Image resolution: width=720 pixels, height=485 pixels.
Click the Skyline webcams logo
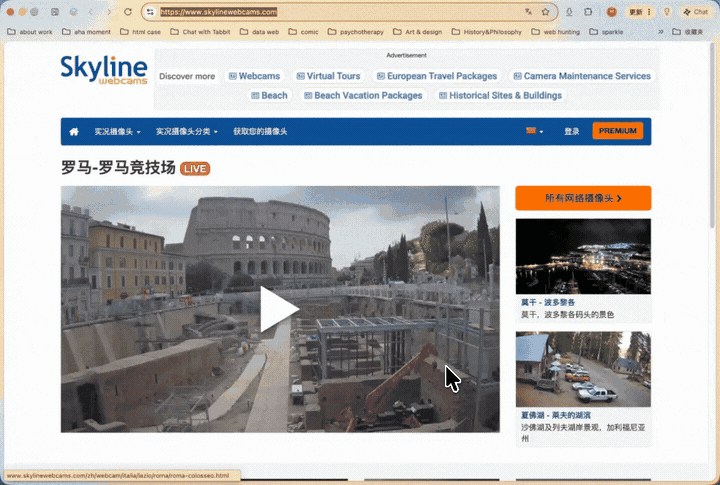coord(104,70)
